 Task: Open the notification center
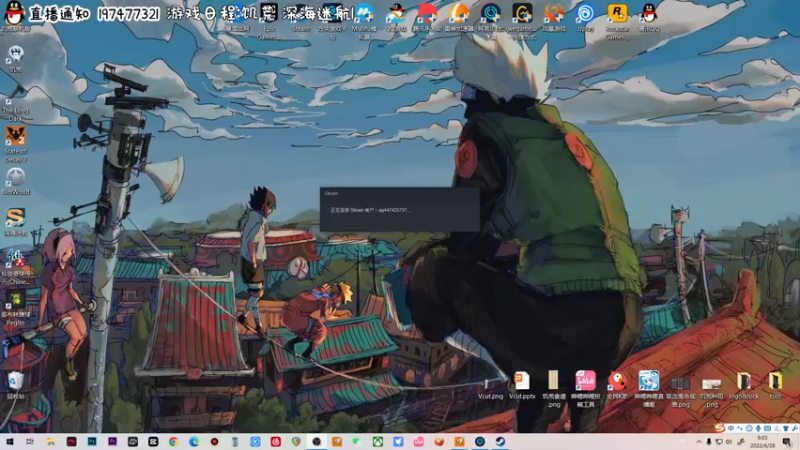click(x=787, y=442)
